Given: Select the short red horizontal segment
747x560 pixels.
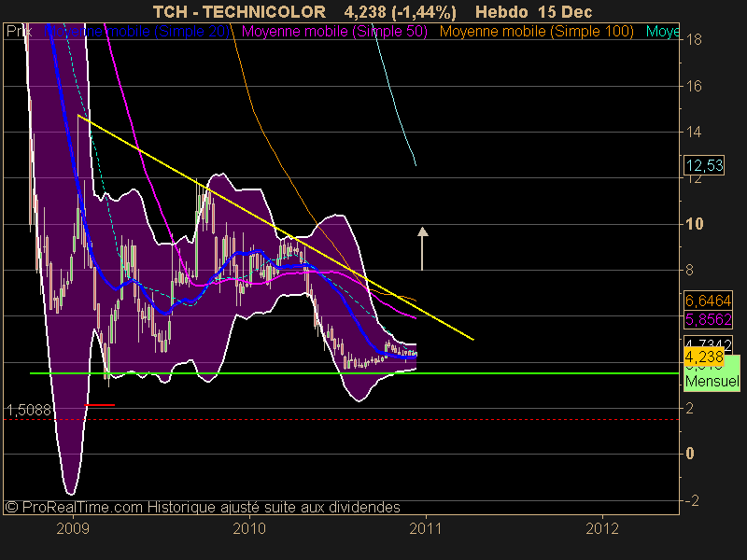Looking at the screenshot, I should 100,405.
